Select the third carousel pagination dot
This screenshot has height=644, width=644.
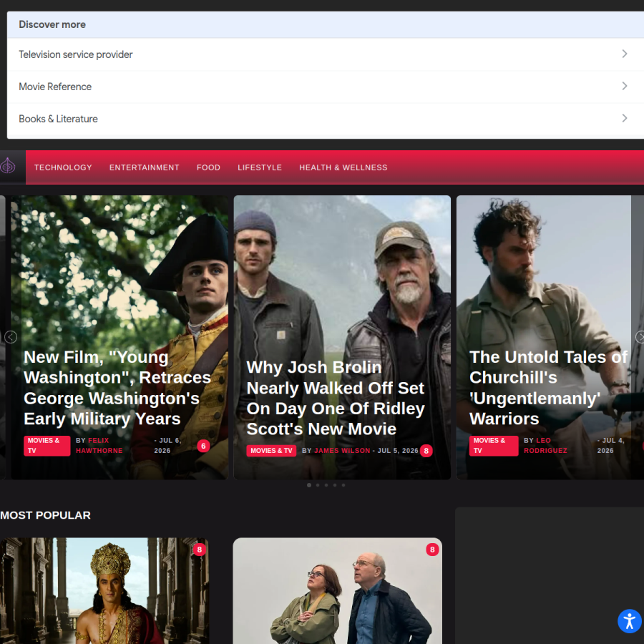[x=326, y=485]
